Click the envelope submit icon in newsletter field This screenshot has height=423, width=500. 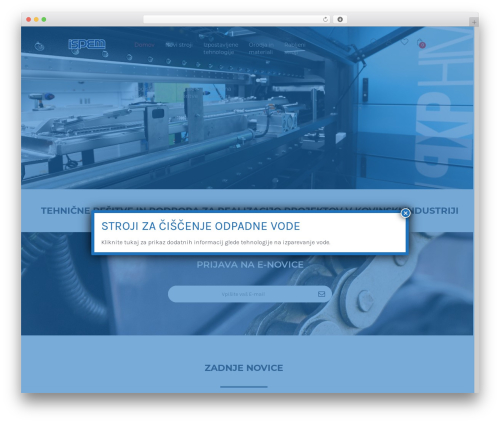[x=321, y=294]
